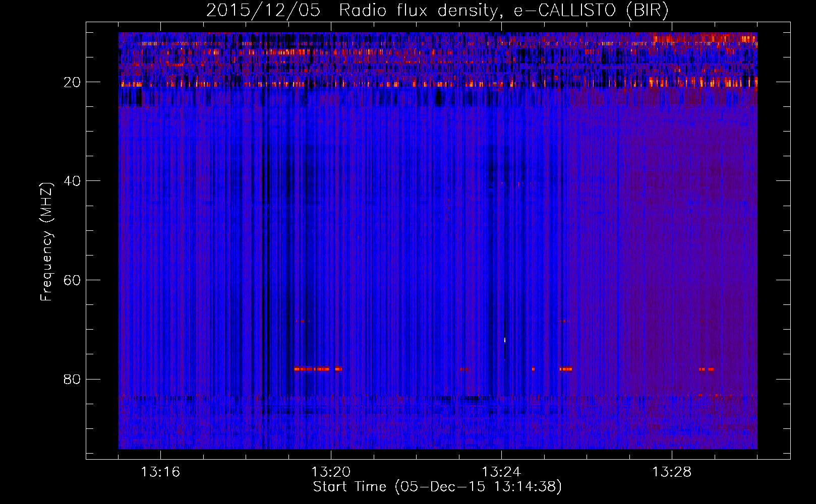Click the date 2015/12/05 in the title
816x504 pixels.
[x=263, y=11]
